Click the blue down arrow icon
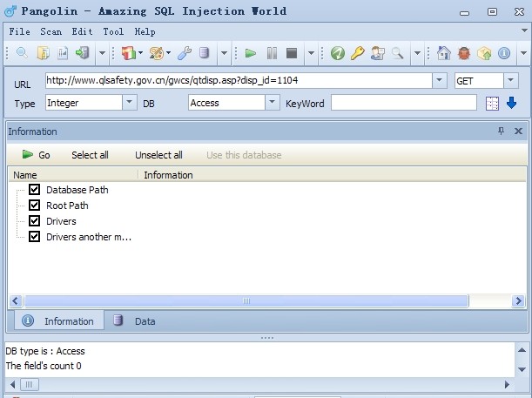This screenshot has width=532, height=398. [512, 103]
